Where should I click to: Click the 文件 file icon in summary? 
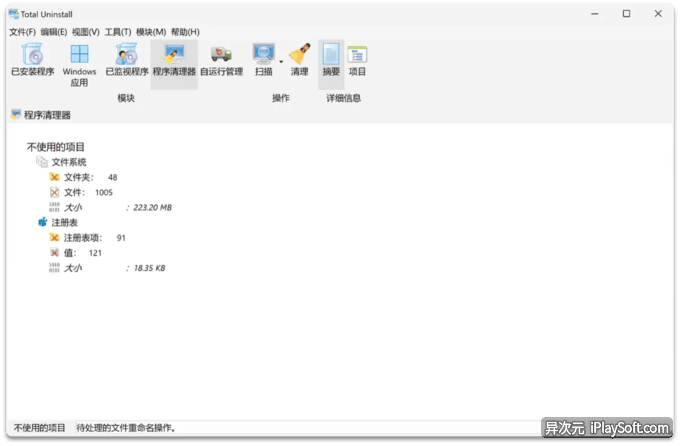pos(54,192)
